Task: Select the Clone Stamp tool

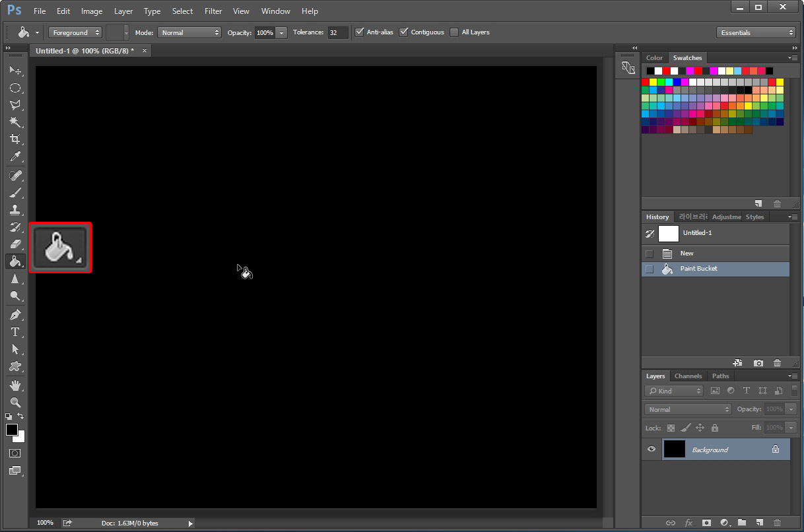Action: pos(15,210)
